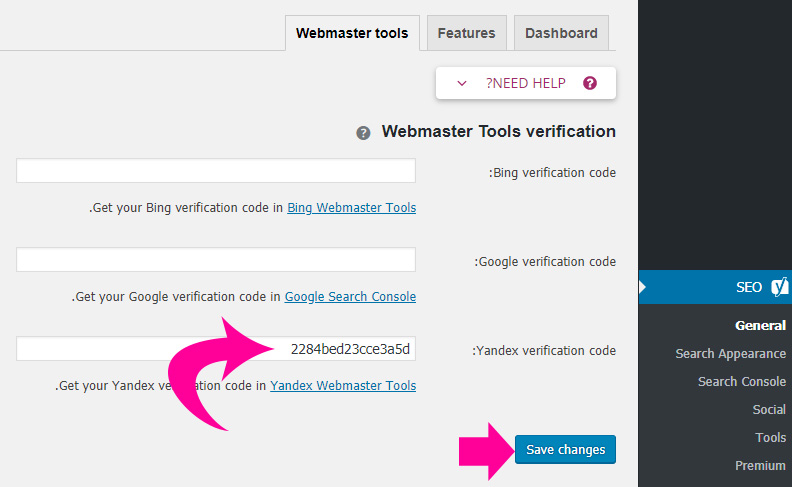This screenshot has height=487, width=792.
Task: Click the SEO menu heading
Action: (x=715, y=287)
